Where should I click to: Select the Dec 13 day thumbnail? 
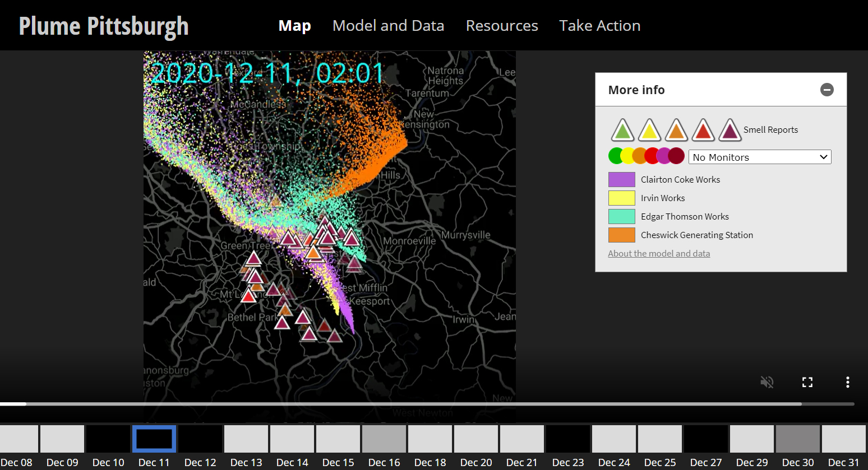(246, 439)
